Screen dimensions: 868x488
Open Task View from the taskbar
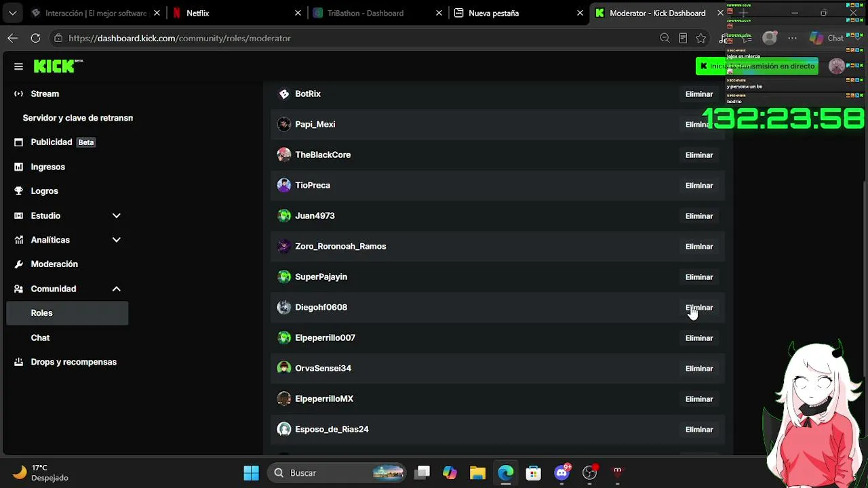tap(422, 472)
